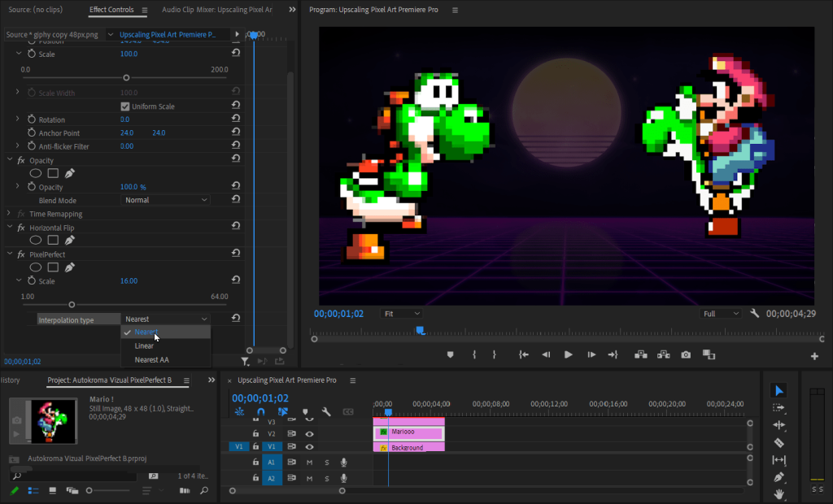Image resolution: width=833 pixels, height=504 pixels.
Task: Select the Razor tool
Action: pyautogui.click(x=779, y=441)
